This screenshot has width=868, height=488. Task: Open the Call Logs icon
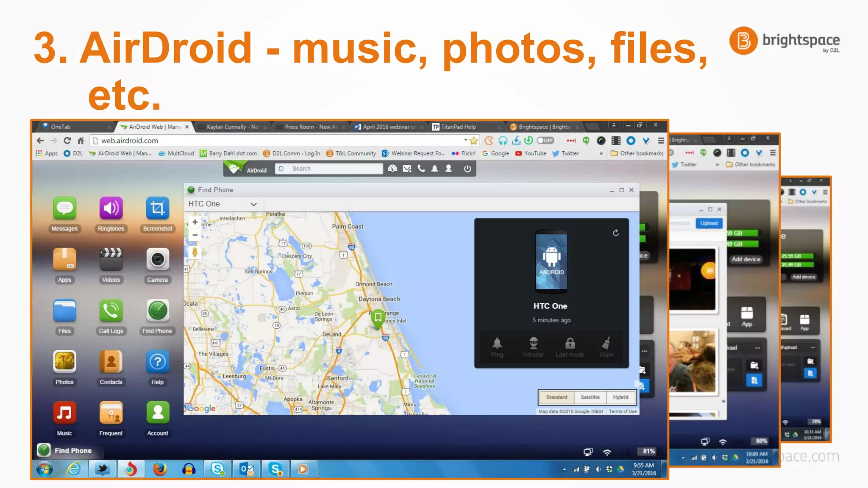coord(111,311)
